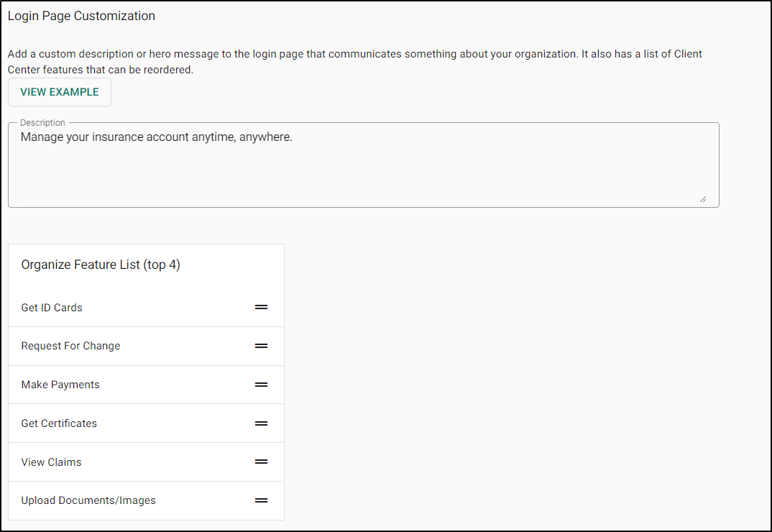Click the Upload Documents/Images reorder handle
The width and height of the screenshot is (772, 532).
pyautogui.click(x=261, y=500)
